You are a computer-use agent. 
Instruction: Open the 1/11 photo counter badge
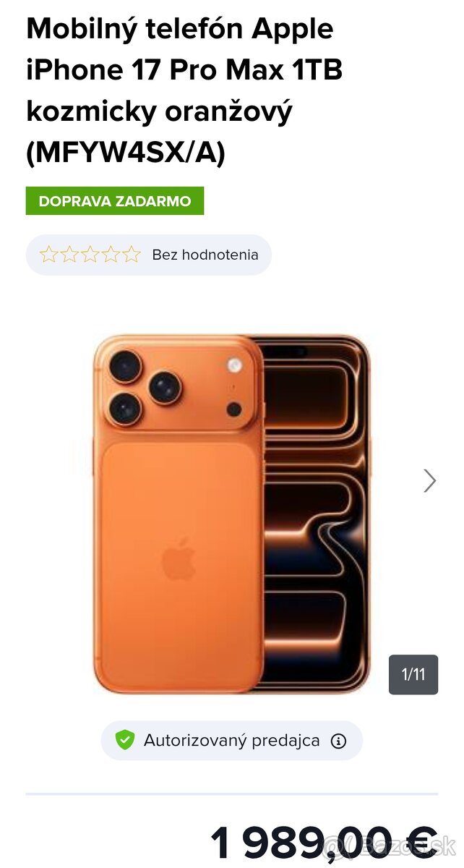point(413,675)
